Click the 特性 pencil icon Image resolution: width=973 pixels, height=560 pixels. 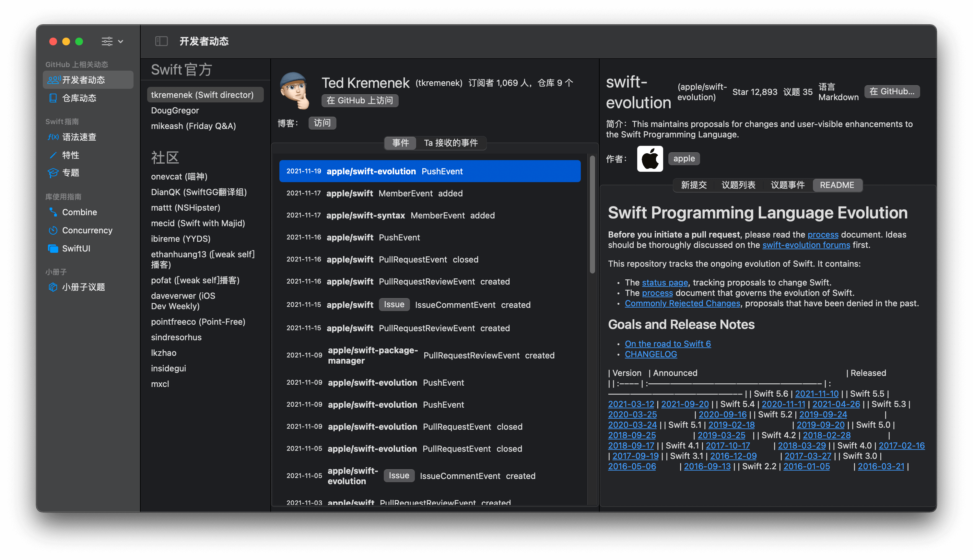coord(53,155)
